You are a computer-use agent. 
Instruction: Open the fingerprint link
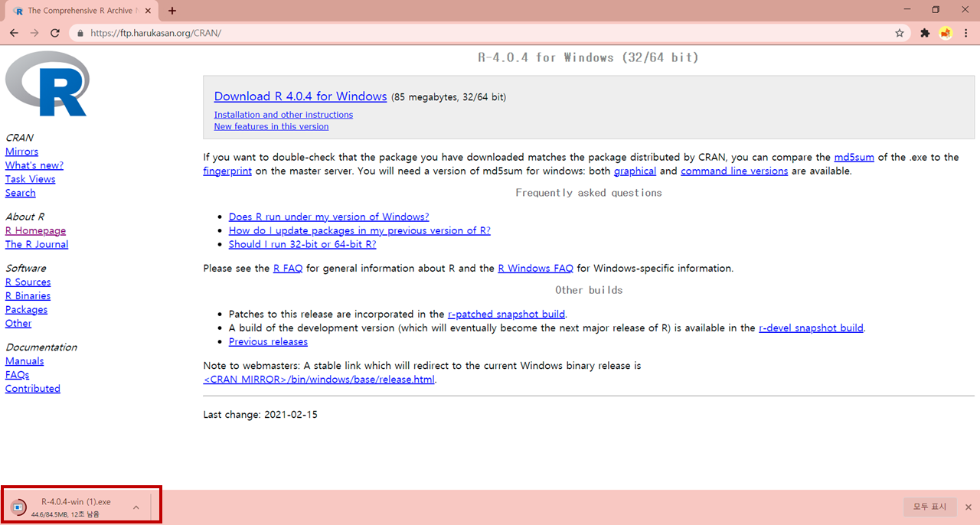point(227,171)
